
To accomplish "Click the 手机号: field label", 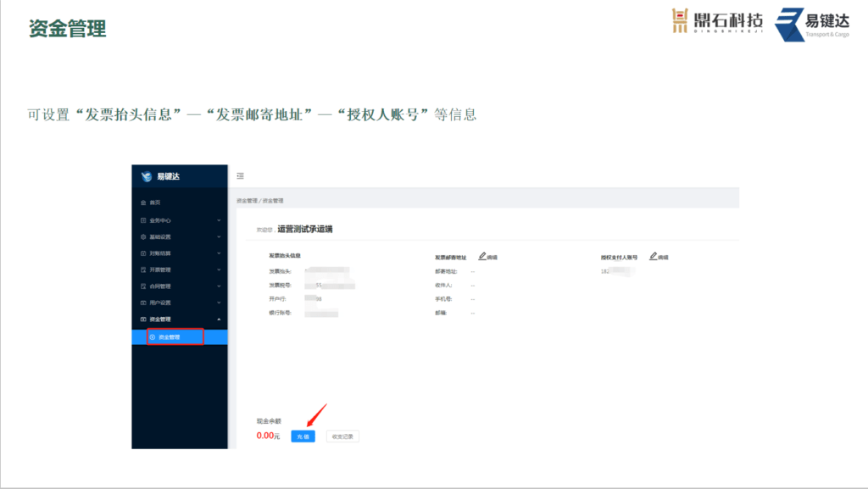I will coord(443,298).
